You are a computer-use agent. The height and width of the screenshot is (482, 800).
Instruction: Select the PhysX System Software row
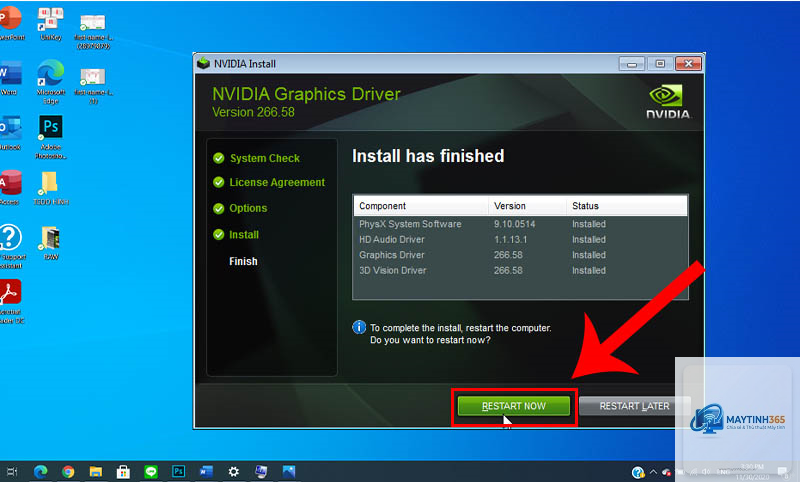pyautogui.click(x=520, y=224)
